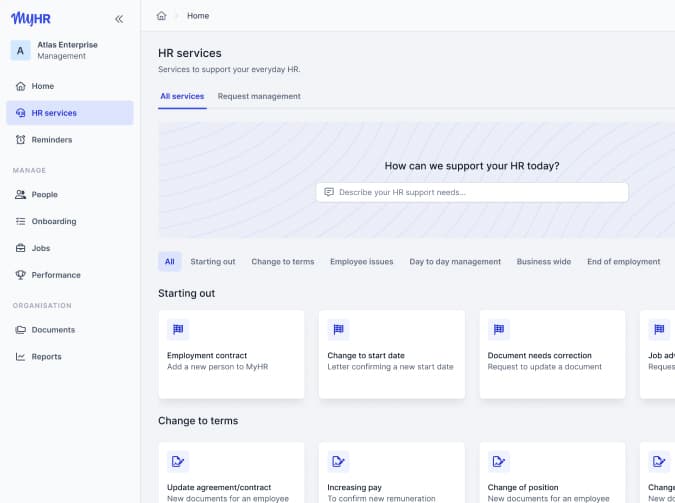Select the End of employment filter
Image resolution: width=675 pixels, height=503 pixels.
[623, 262]
